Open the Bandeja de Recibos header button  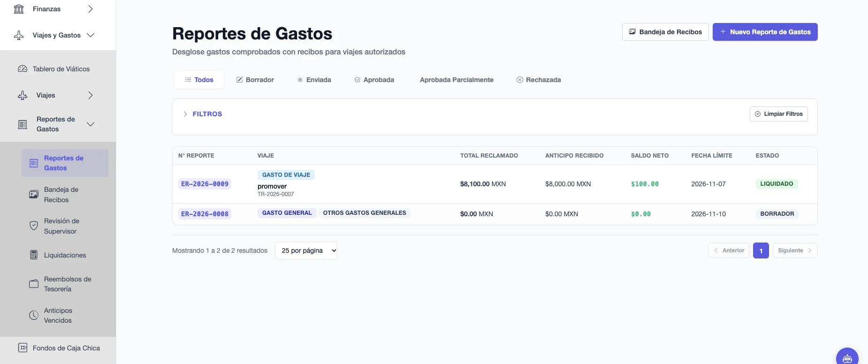(665, 32)
